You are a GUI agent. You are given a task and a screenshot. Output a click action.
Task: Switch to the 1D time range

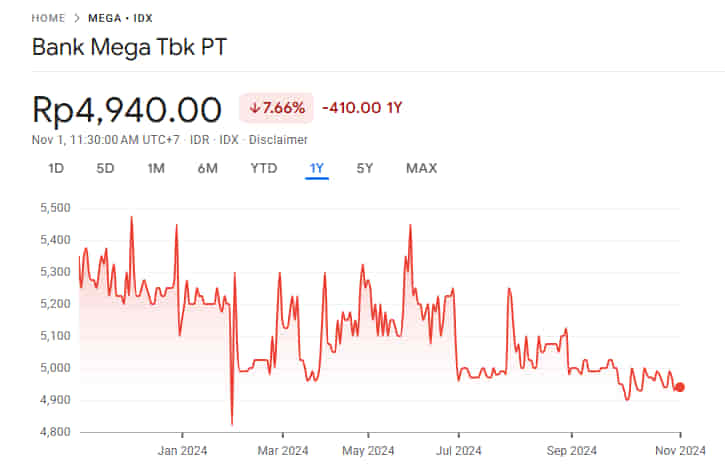pyautogui.click(x=56, y=168)
